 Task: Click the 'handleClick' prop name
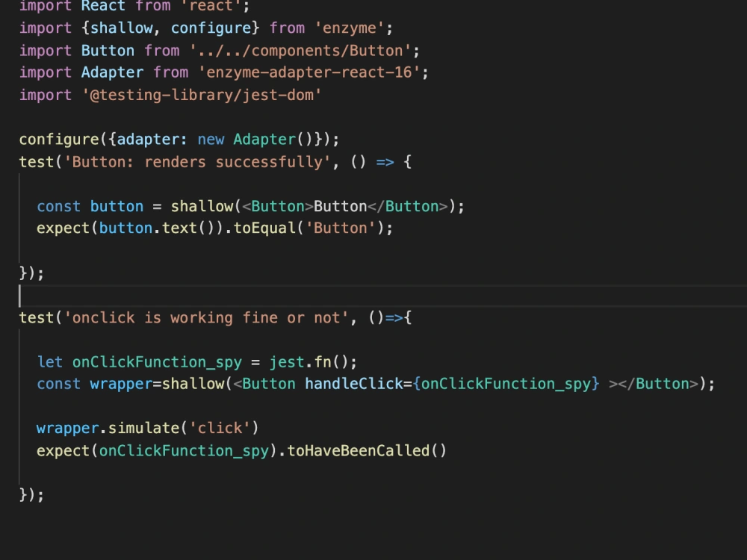click(x=353, y=384)
